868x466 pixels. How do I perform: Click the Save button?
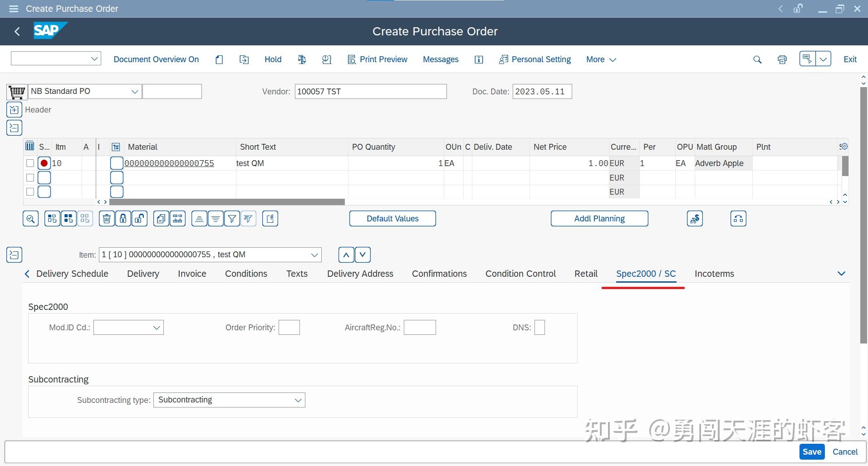pyautogui.click(x=811, y=451)
